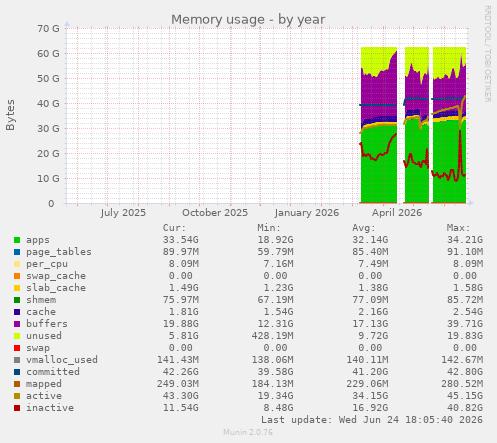The width and height of the screenshot is (497, 443).
Task: Select the 'apps' legend label
Action: coord(38,240)
